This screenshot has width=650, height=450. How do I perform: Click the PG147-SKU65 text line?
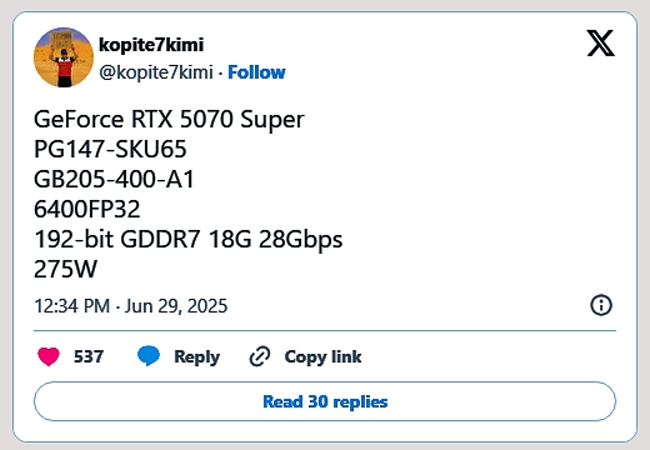[x=110, y=149]
